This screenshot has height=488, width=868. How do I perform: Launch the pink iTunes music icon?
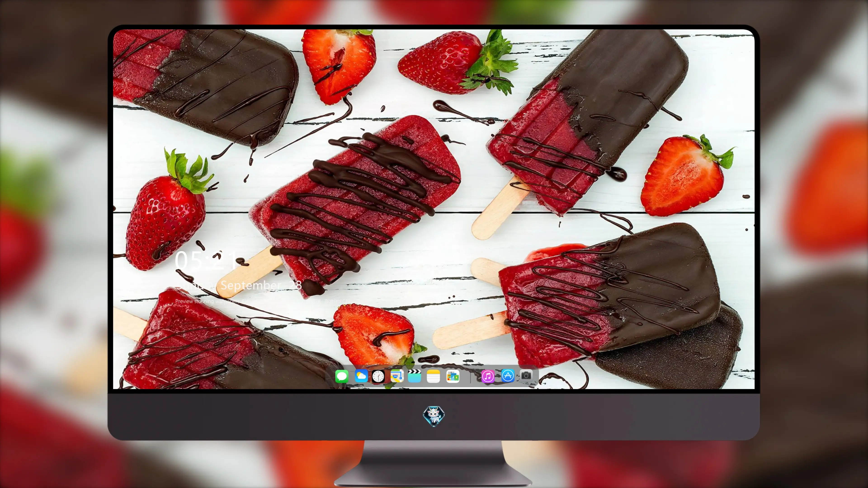click(488, 376)
